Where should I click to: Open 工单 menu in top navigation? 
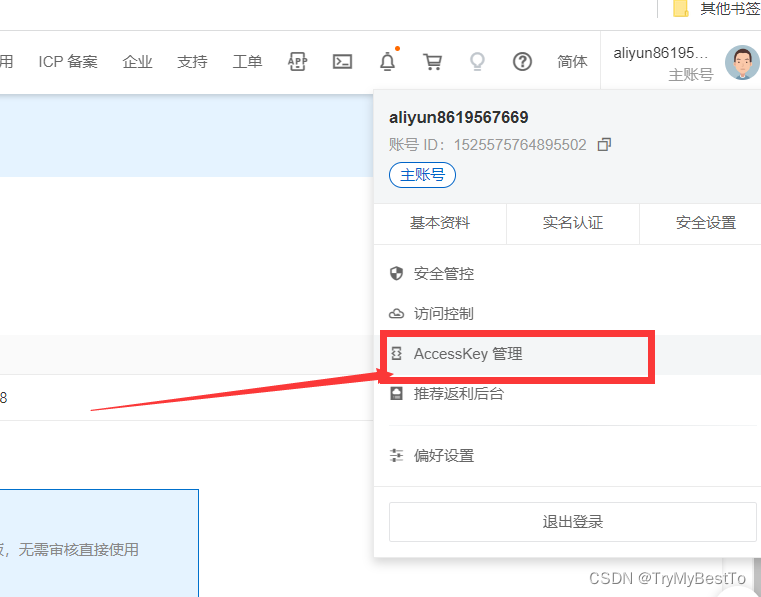pos(247,62)
